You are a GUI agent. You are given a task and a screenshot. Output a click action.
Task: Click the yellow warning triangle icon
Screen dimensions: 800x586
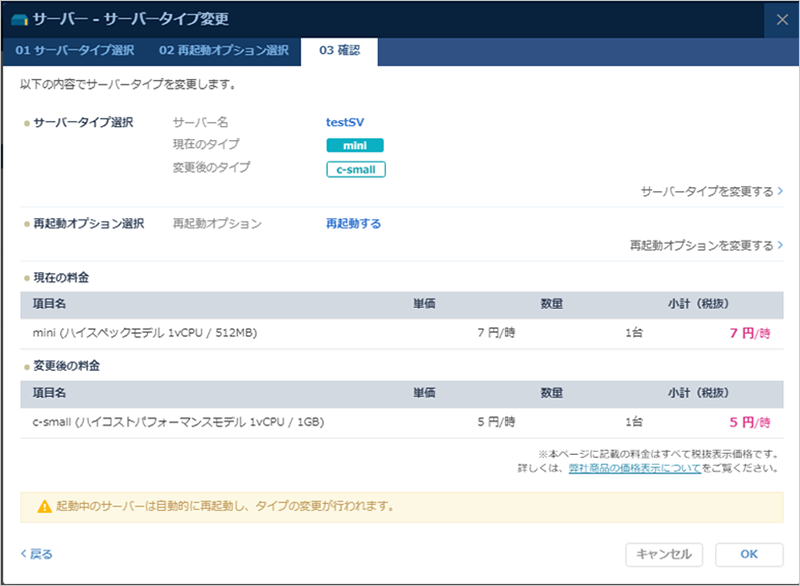coord(44,507)
